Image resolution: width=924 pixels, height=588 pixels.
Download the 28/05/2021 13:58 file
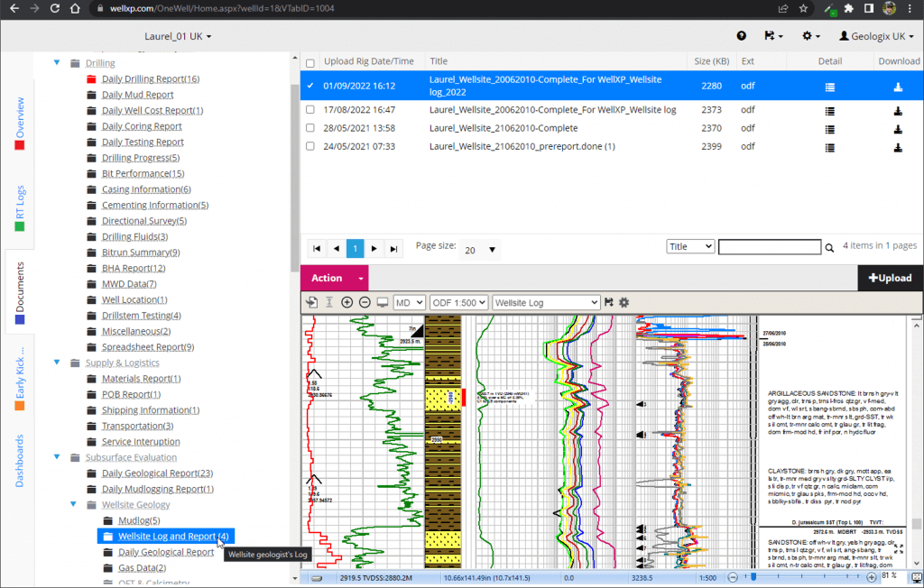tap(898, 129)
